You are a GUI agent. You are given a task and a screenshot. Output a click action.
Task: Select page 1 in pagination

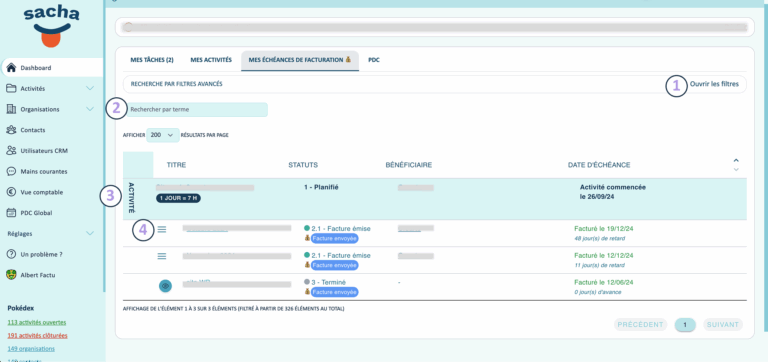(685, 324)
